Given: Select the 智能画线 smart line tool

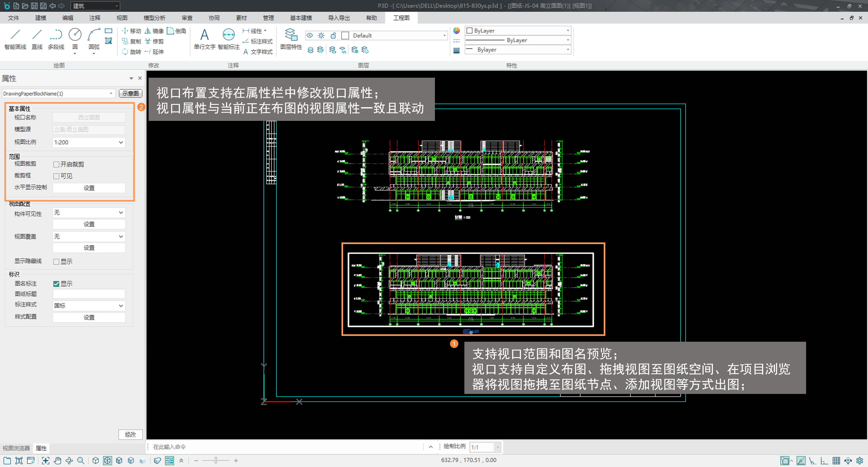Looking at the screenshot, I should coord(15,39).
